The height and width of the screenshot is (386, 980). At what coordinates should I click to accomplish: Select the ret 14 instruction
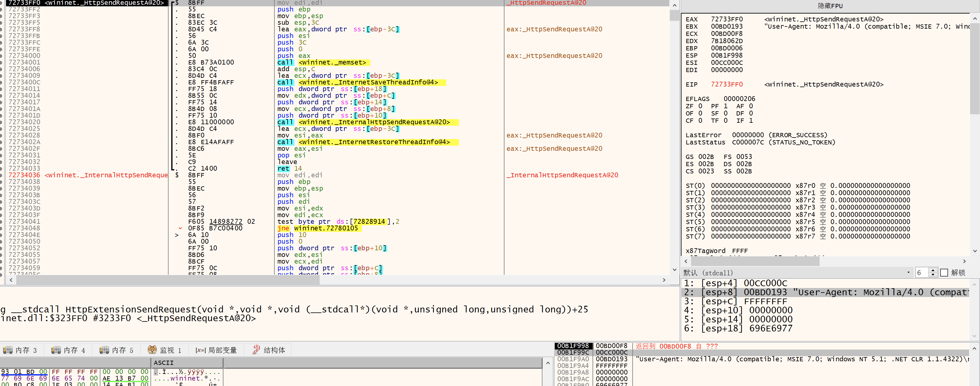click(289, 169)
